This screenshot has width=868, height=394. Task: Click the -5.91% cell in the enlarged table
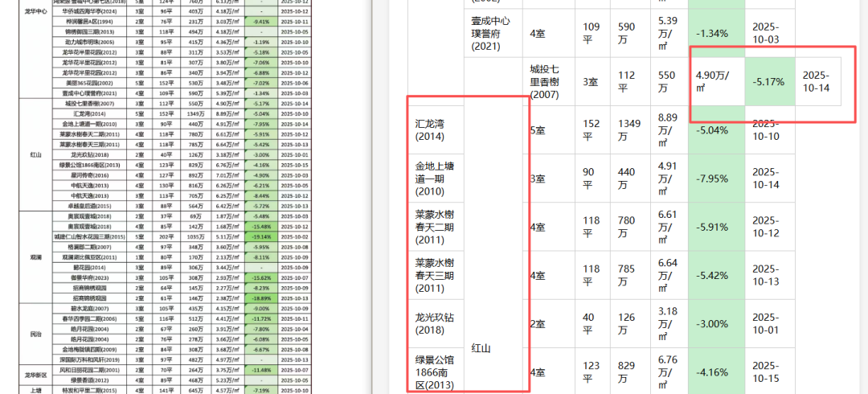[x=716, y=227]
